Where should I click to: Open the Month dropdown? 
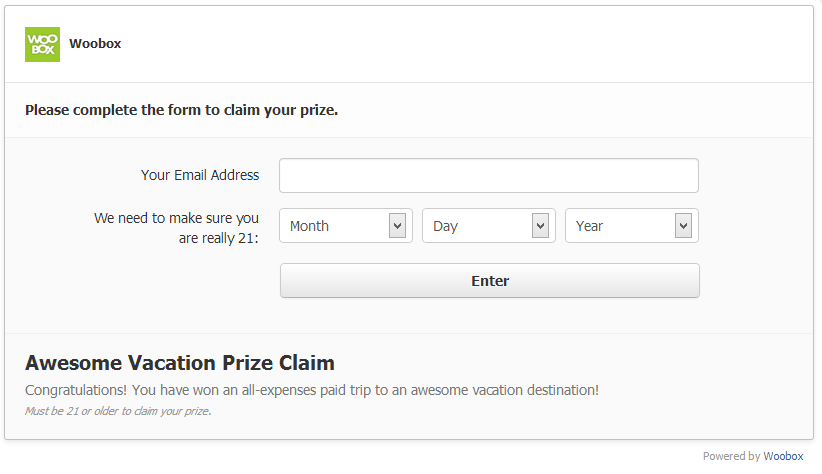point(346,225)
